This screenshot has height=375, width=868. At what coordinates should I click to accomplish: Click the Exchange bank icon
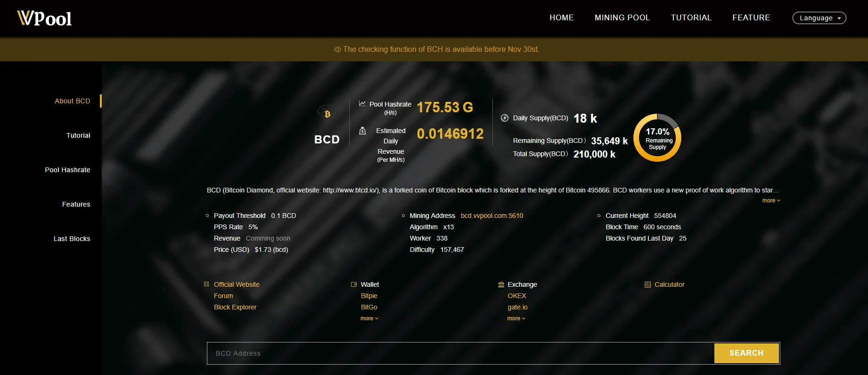click(501, 284)
